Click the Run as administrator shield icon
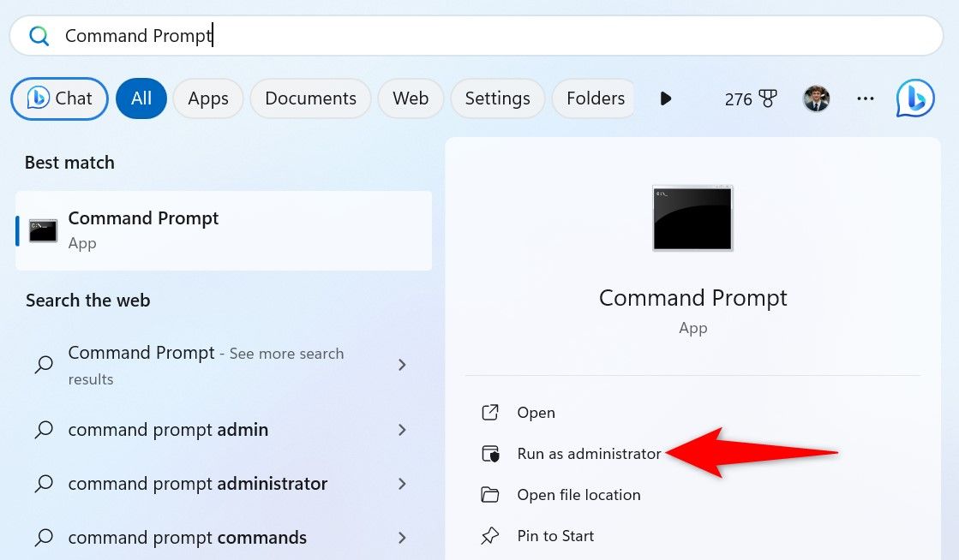Viewport: 959px width, 560px height. click(490, 454)
